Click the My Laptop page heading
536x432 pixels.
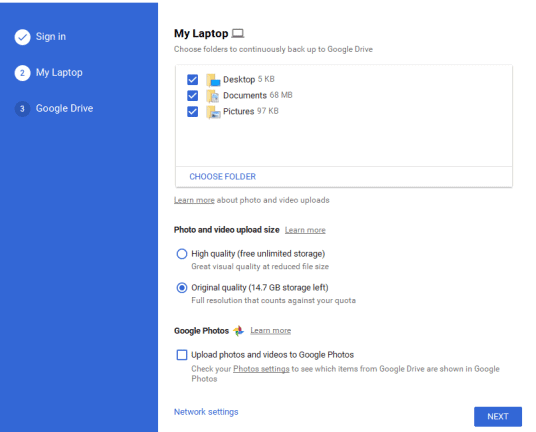pyautogui.click(x=201, y=33)
